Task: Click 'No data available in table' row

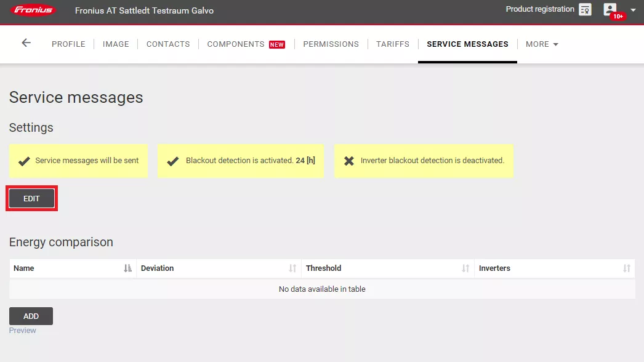Action: click(322, 289)
